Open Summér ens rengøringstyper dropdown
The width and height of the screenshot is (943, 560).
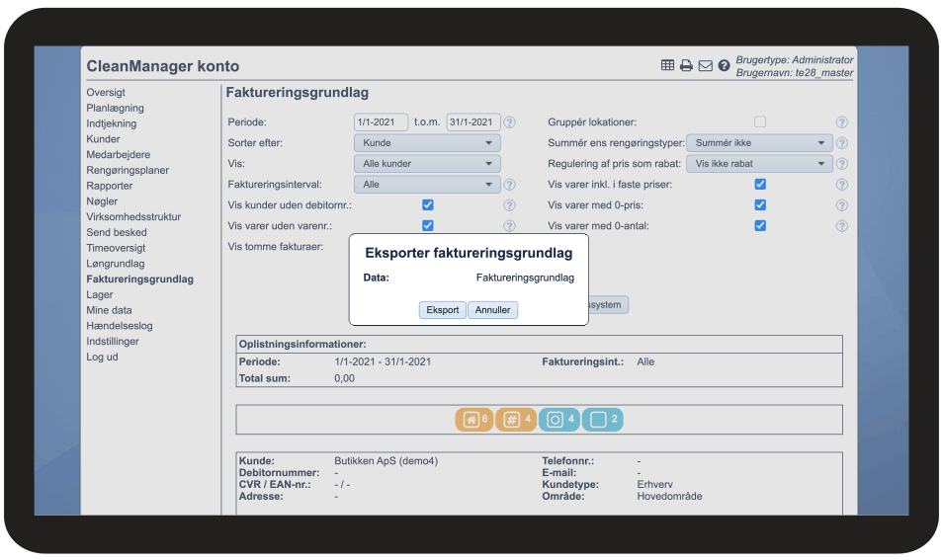[x=759, y=143]
